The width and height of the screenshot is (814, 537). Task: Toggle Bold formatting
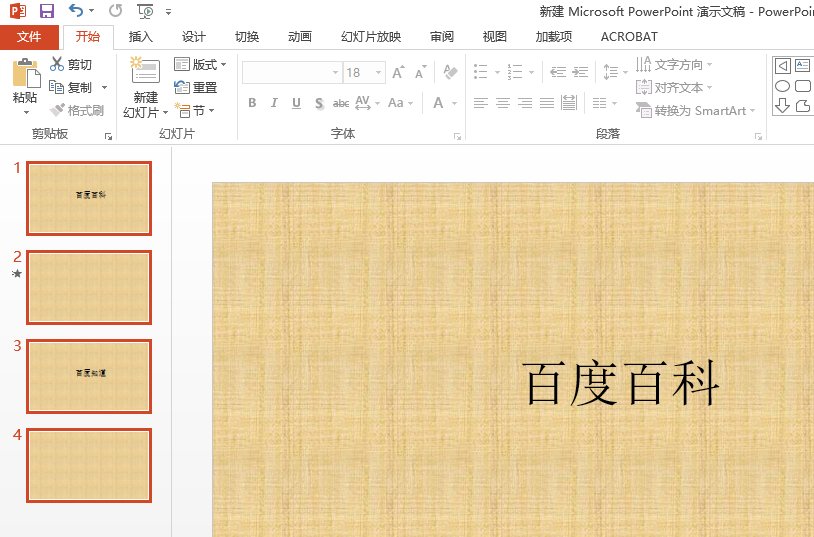[252, 103]
